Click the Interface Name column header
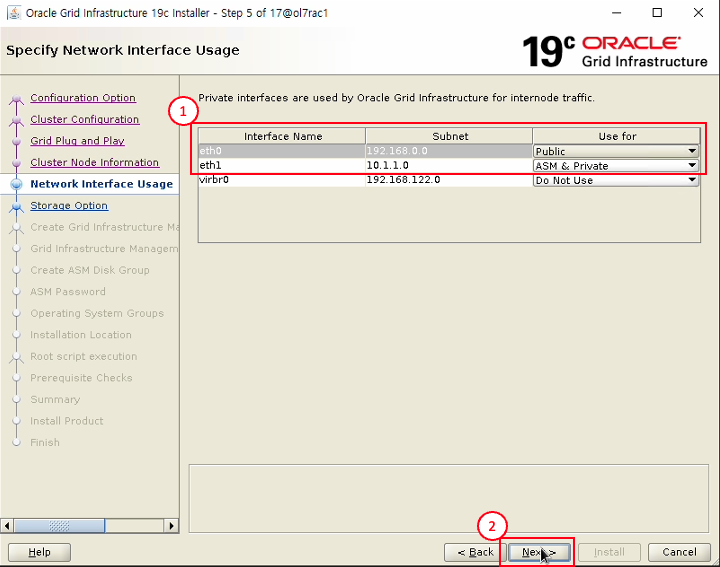 point(282,136)
